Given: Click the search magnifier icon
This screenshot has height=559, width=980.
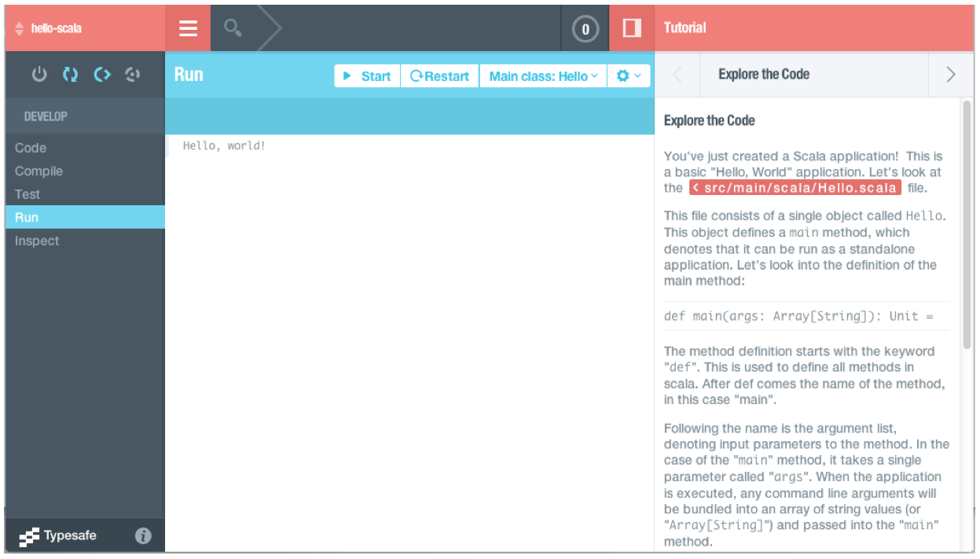Looking at the screenshot, I should pos(233,28).
